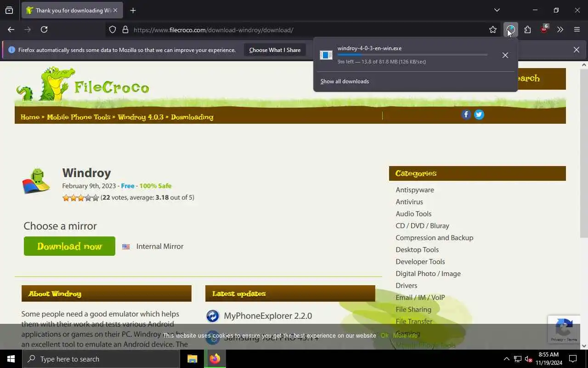
Task: Open the uBlock Origin extension icon
Action: pos(544,29)
